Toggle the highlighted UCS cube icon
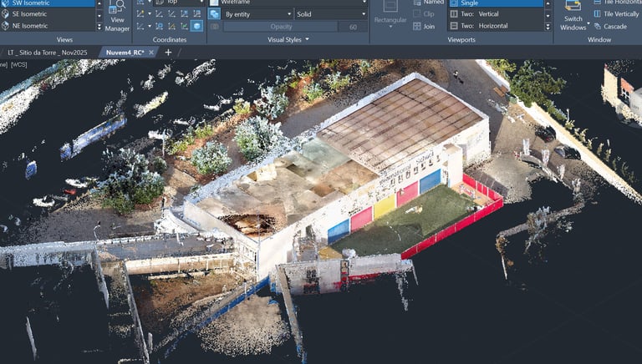 197,26
